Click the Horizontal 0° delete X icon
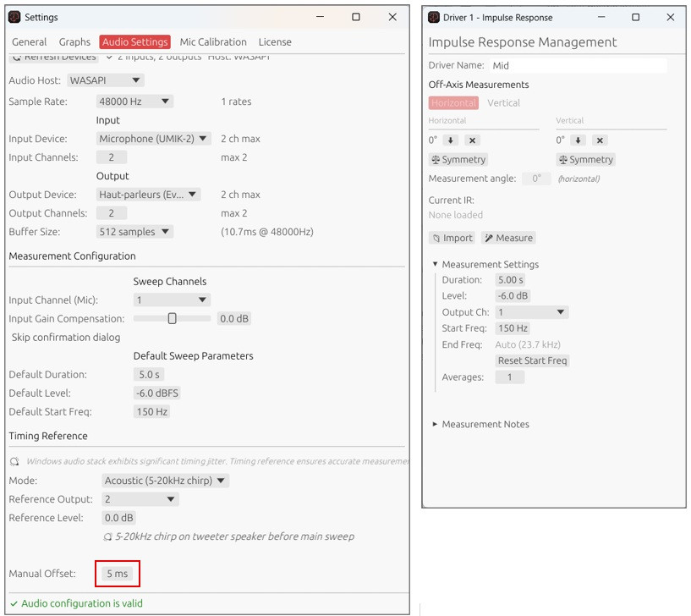691x616 pixels. tap(473, 140)
